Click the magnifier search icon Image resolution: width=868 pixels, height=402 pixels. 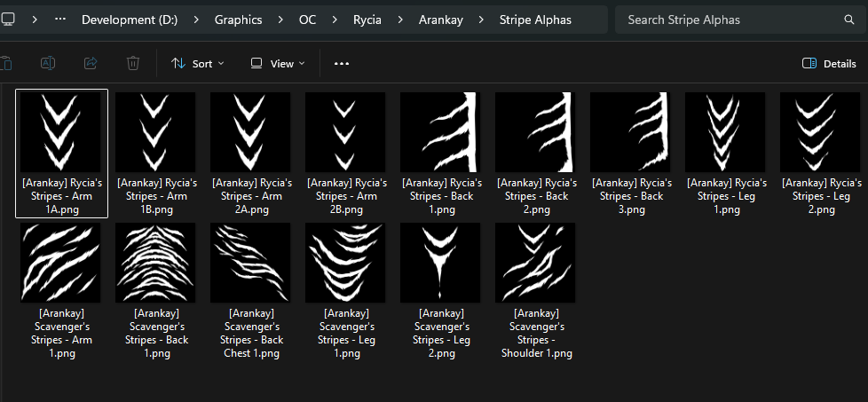point(848,20)
